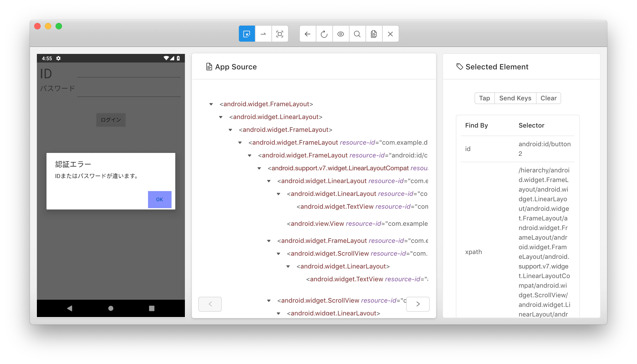
Task: Choose Swipe By Coordinates arrow tool
Action: click(263, 34)
